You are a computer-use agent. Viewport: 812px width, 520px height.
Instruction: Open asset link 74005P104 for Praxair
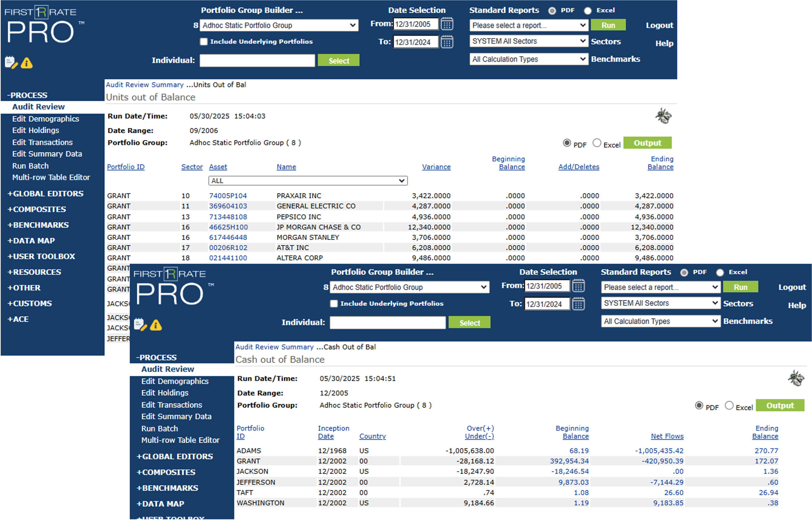(x=228, y=196)
